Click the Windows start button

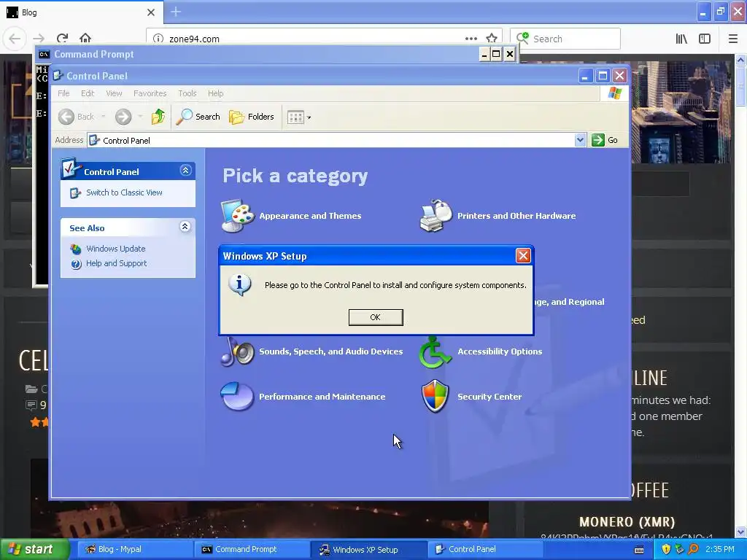point(34,549)
